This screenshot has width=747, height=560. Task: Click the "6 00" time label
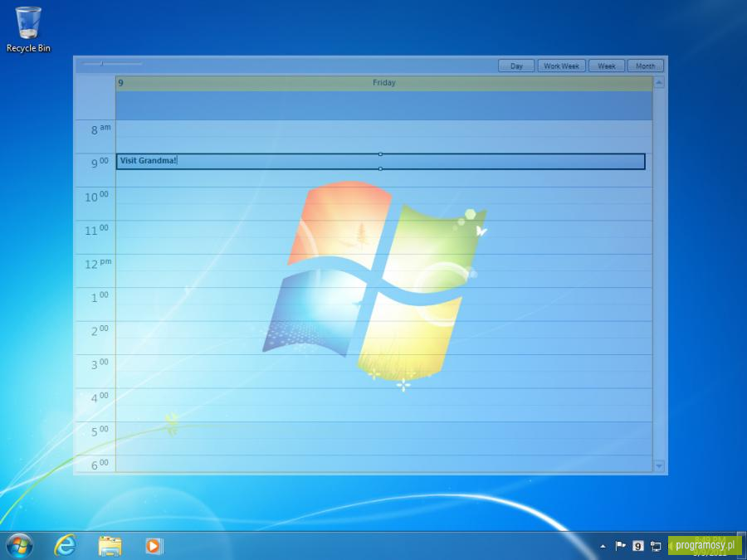tap(100, 465)
